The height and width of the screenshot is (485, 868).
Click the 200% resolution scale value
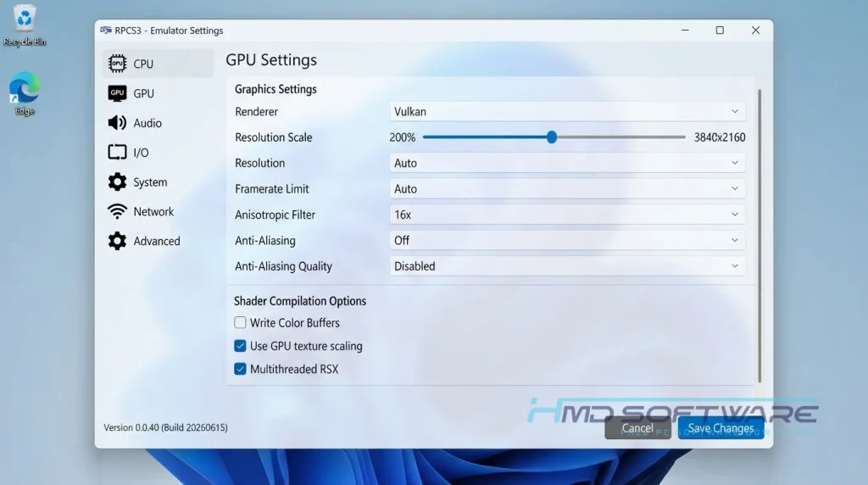403,137
